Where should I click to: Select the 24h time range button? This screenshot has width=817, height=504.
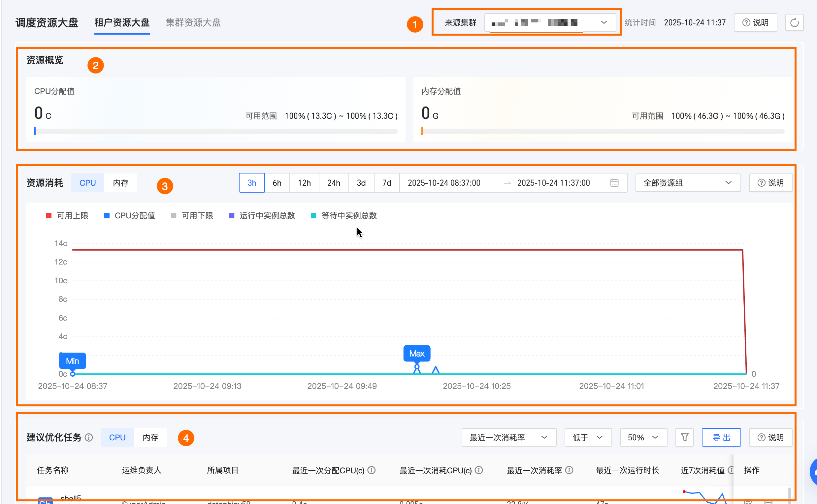[334, 183]
